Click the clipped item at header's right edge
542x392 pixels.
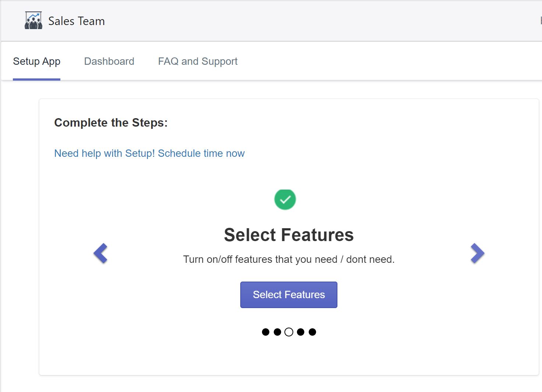[541, 21]
